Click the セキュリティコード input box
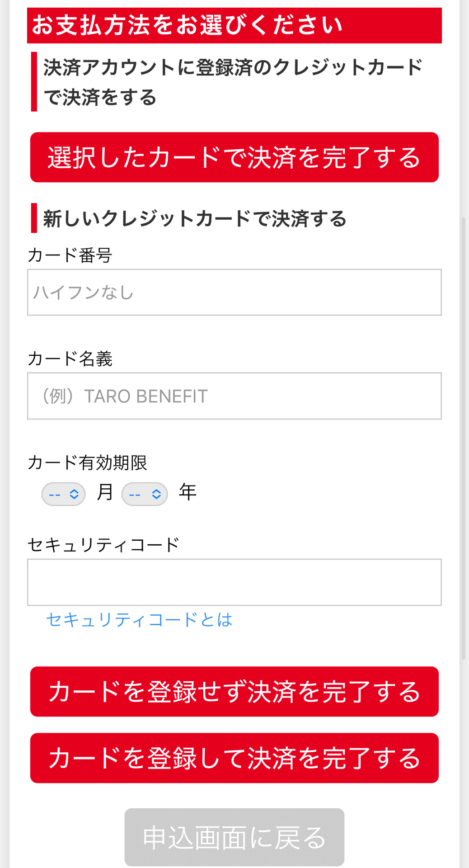469x868 pixels. (234, 582)
